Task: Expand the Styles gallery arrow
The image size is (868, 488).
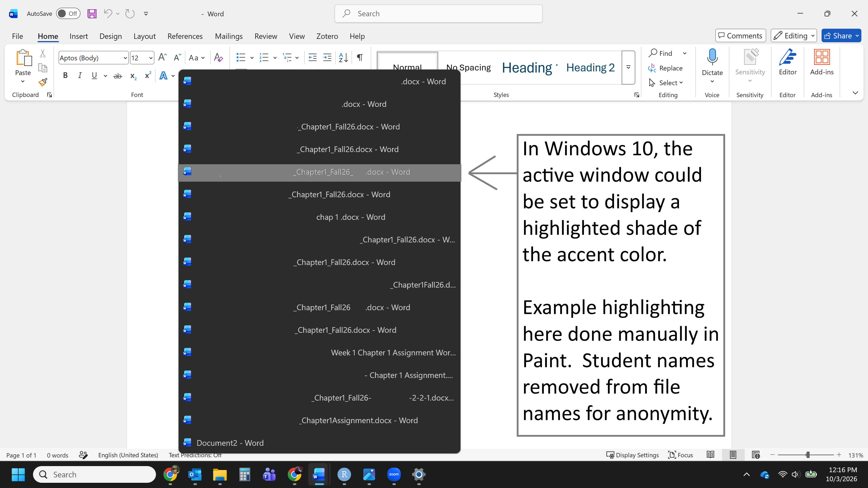Action: click(628, 67)
